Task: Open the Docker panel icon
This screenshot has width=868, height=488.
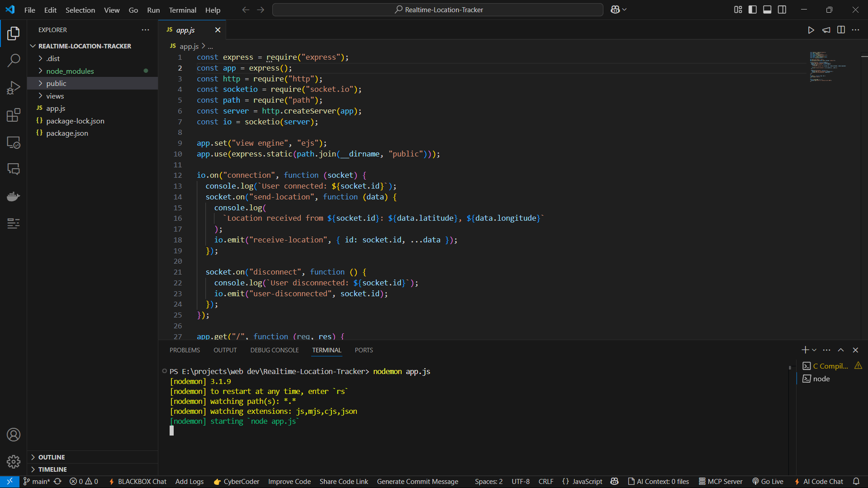Action: pos(14,196)
